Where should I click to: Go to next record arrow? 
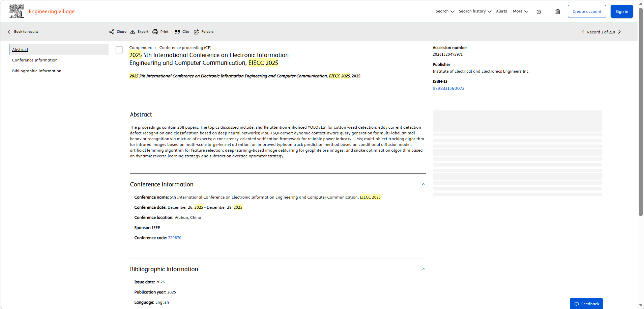619,32
